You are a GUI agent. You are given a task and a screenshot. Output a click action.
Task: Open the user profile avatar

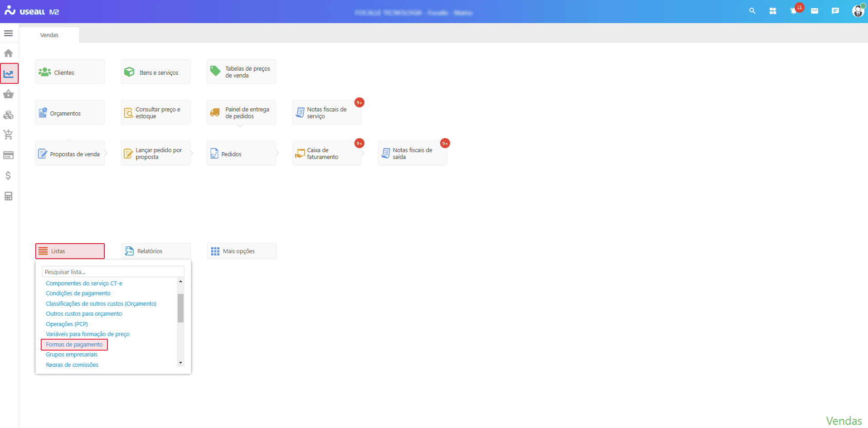point(858,11)
